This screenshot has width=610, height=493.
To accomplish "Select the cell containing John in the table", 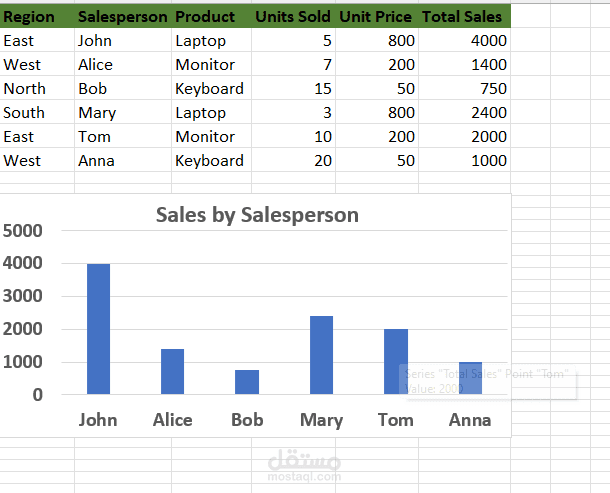I will (95, 41).
